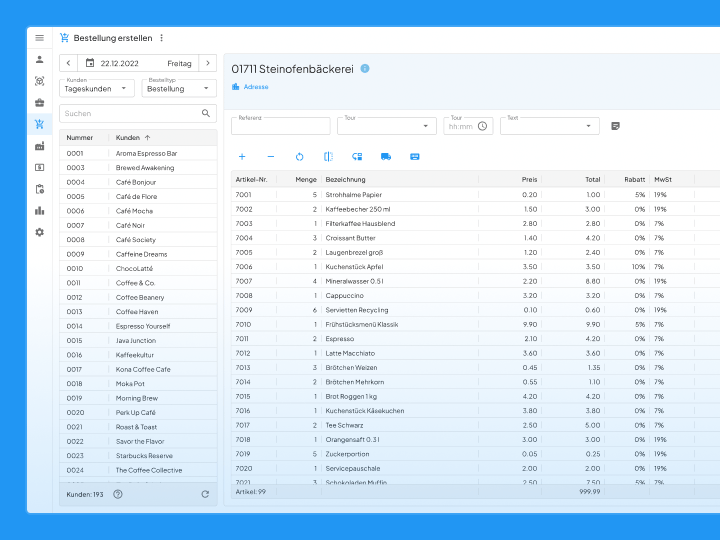Select customer Morning Brew

point(138,398)
